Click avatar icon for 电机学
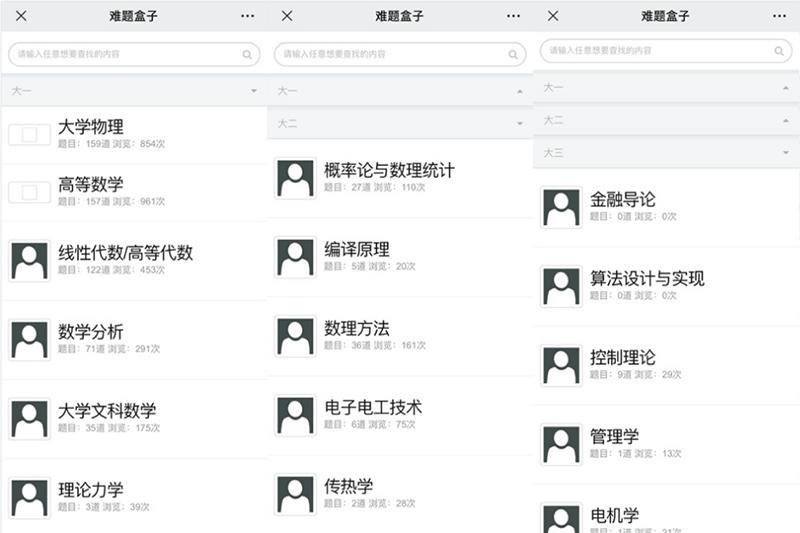Viewport: 800px width, 533px height. (x=561, y=518)
